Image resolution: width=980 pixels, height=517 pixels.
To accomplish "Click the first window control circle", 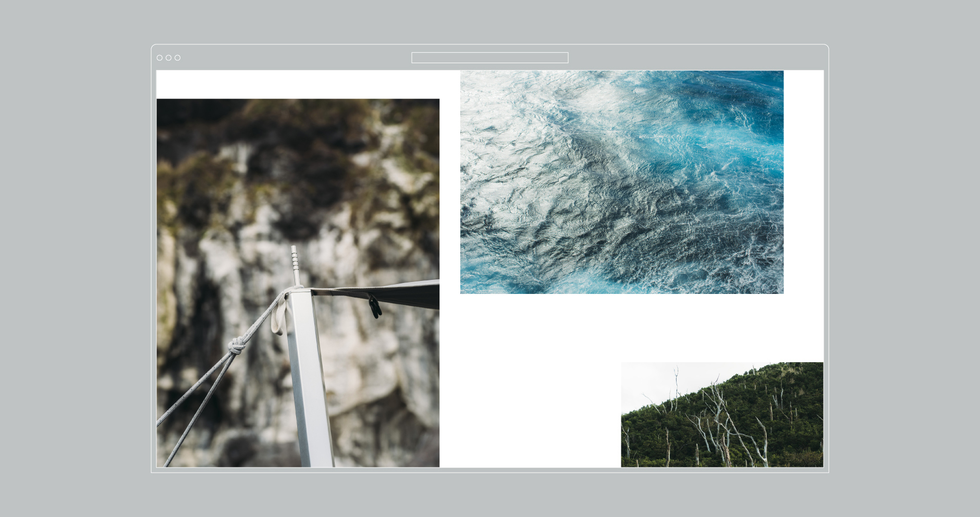I will point(160,58).
